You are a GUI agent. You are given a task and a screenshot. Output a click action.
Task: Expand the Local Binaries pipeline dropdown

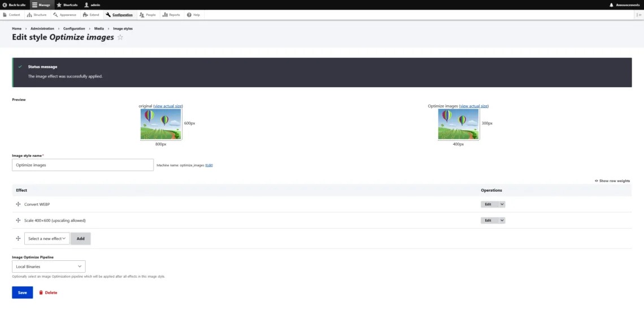pos(49,266)
